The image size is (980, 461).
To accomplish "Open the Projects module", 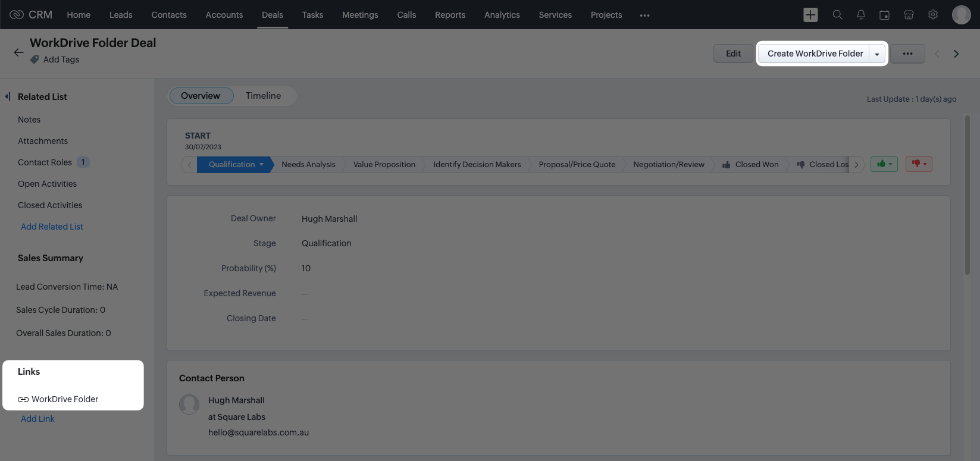I will click(x=606, y=15).
